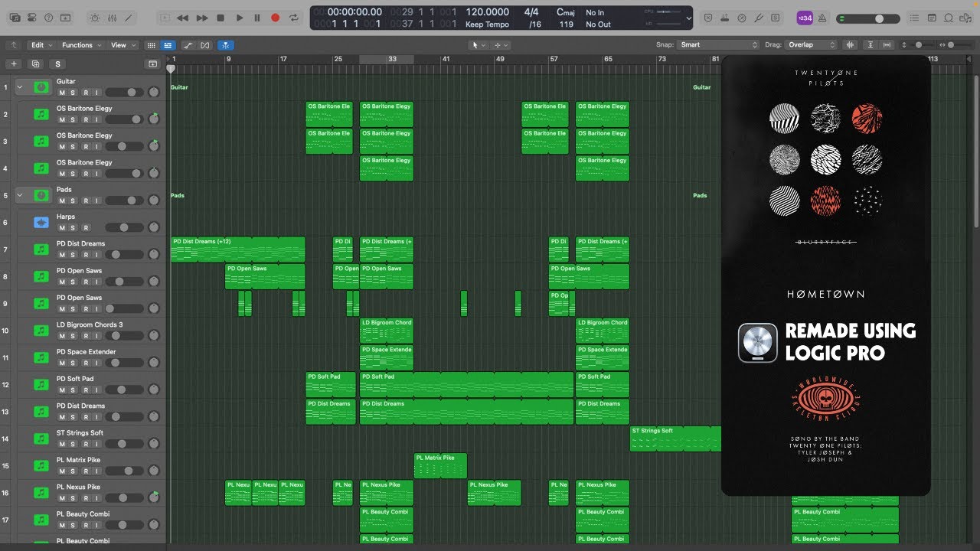
Task: Click bar 33 on the ruler
Action: [392, 59]
